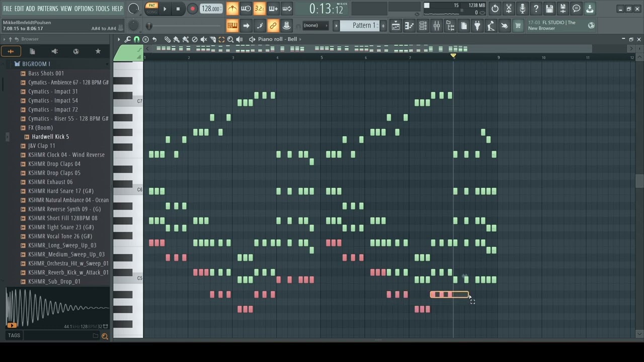Open the Plugin picker
The height and width of the screenshot is (362, 644).
pyautogui.click(x=477, y=26)
